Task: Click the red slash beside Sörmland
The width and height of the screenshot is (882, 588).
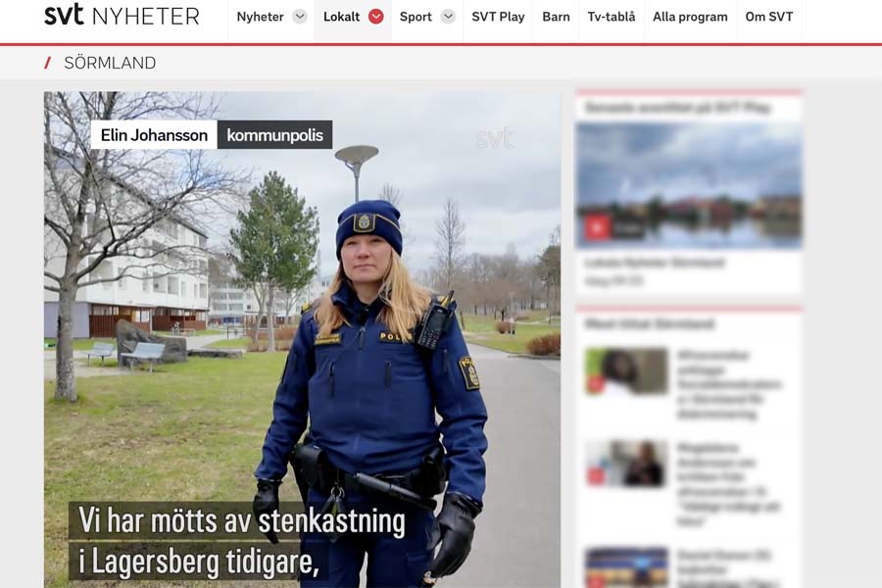Action: (x=48, y=63)
